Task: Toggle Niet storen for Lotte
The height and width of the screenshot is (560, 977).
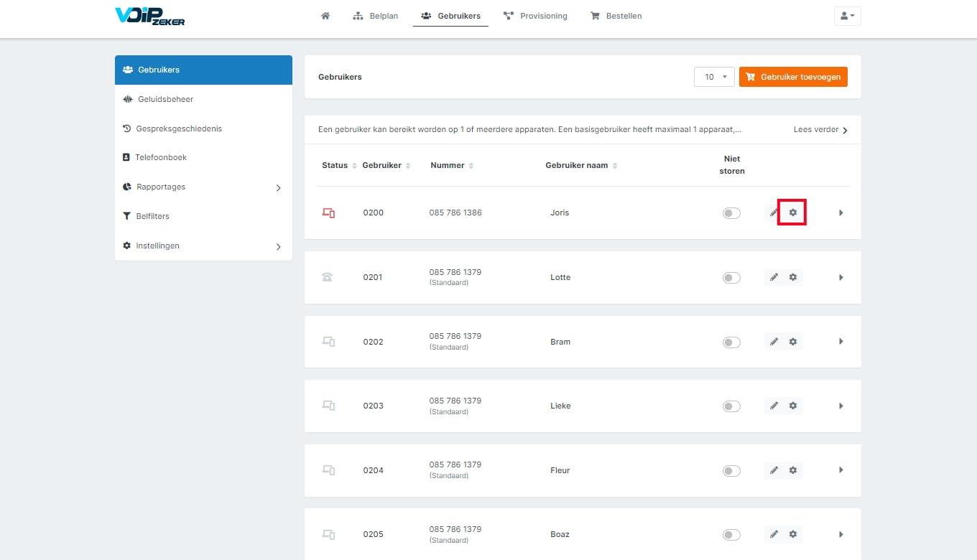Action: pyautogui.click(x=731, y=278)
